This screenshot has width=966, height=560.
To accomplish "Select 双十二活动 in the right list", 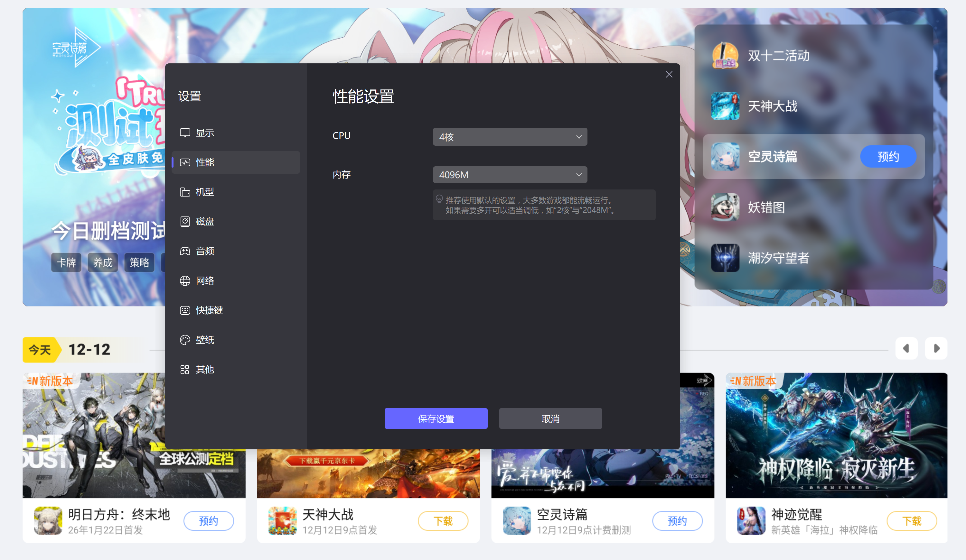I will (778, 56).
